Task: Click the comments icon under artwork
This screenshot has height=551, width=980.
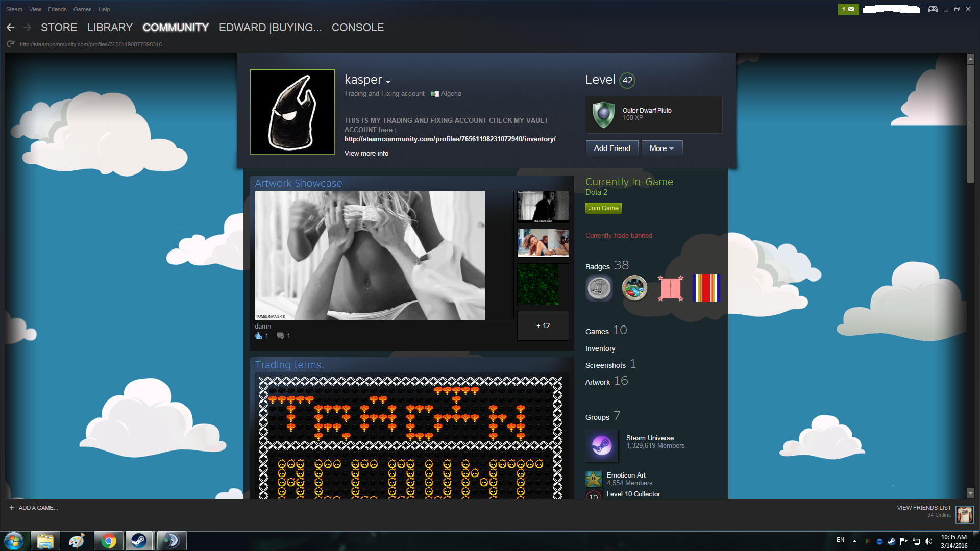Action: click(280, 336)
